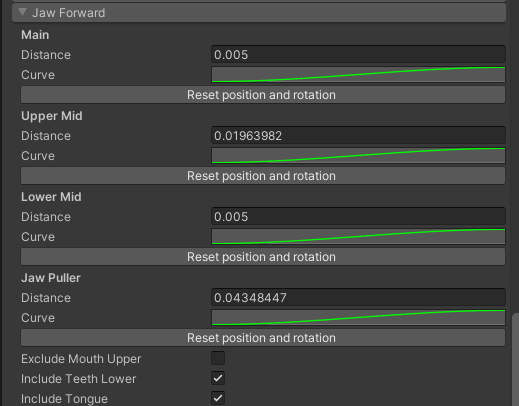Image resolution: width=519 pixels, height=406 pixels.
Task: Edit the Upper Mid Distance field
Action: pyautogui.click(x=358, y=135)
